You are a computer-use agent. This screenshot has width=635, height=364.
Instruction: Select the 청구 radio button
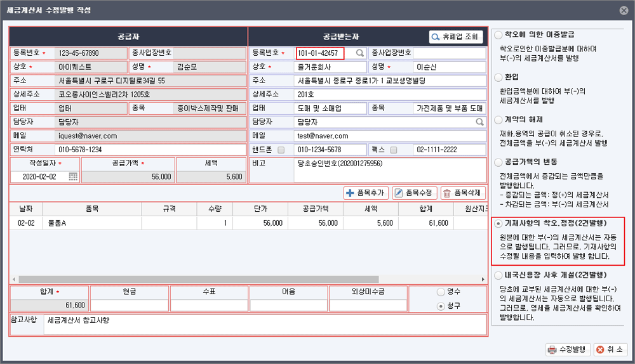point(441,306)
